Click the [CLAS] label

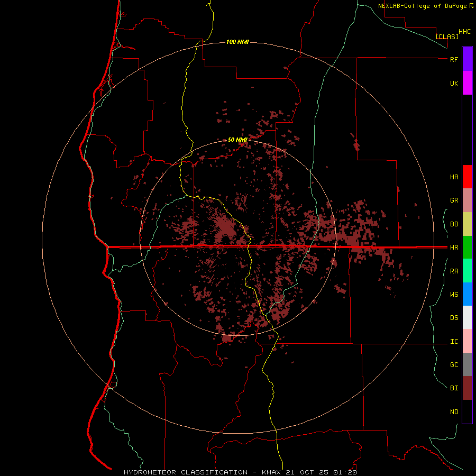click(447, 36)
